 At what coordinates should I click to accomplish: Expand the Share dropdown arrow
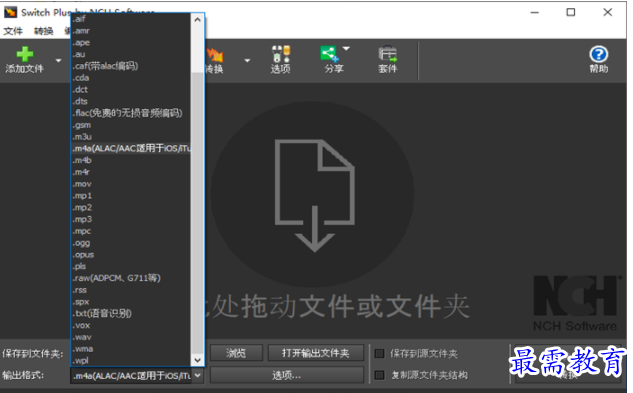pos(346,48)
